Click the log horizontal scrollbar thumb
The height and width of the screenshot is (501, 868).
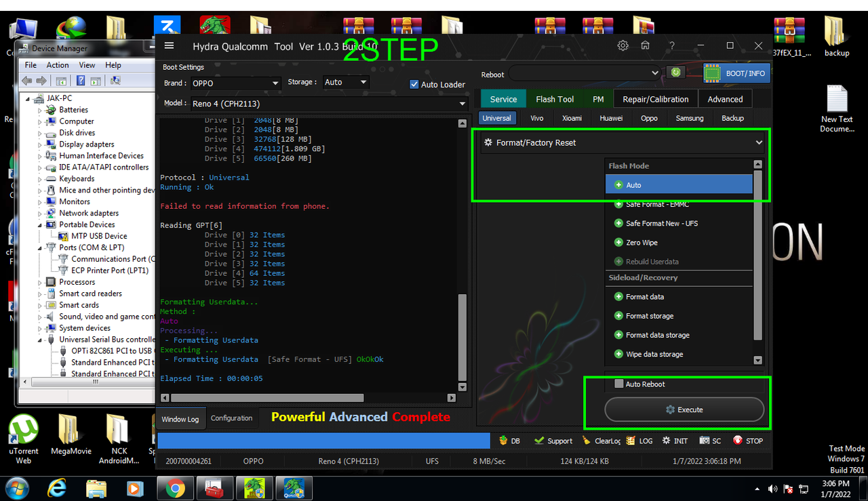click(267, 398)
